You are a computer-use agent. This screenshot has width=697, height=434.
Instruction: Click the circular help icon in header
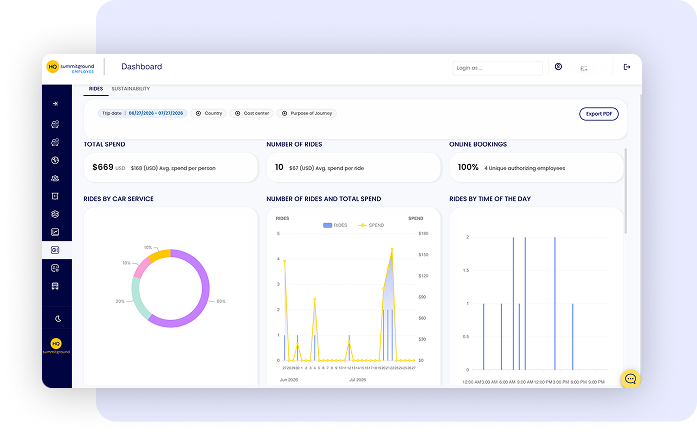click(x=558, y=67)
